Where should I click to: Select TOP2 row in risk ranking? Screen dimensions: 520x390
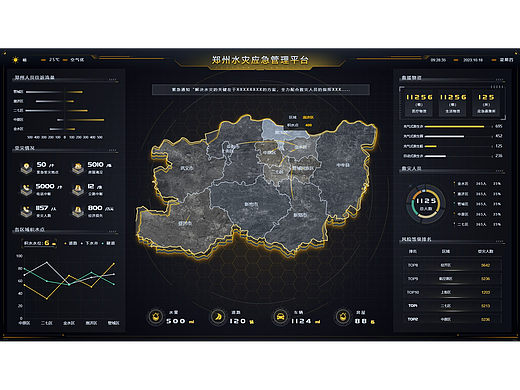(452, 319)
